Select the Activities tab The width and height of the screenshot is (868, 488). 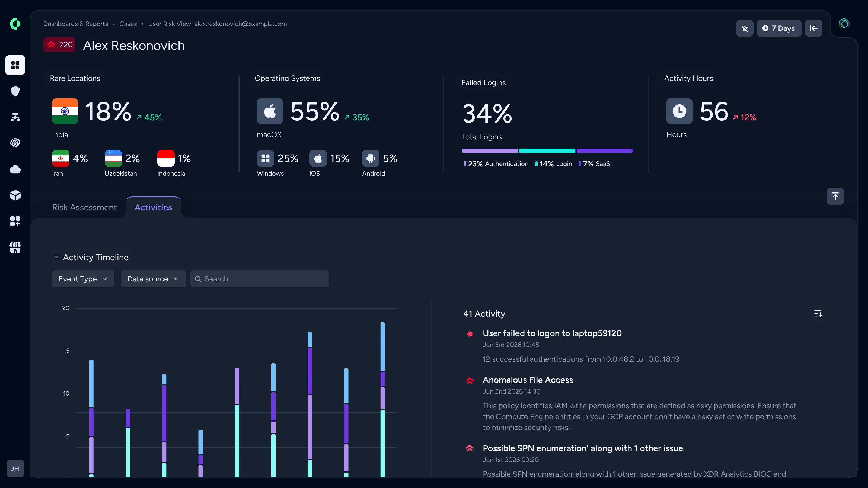click(x=153, y=207)
